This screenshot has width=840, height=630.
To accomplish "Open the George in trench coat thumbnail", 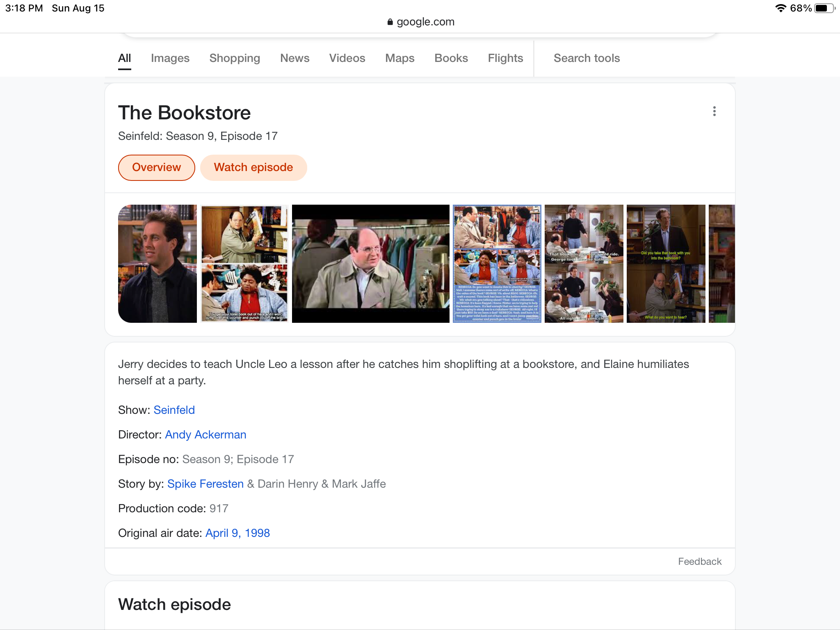I will click(x=371, y=264).
